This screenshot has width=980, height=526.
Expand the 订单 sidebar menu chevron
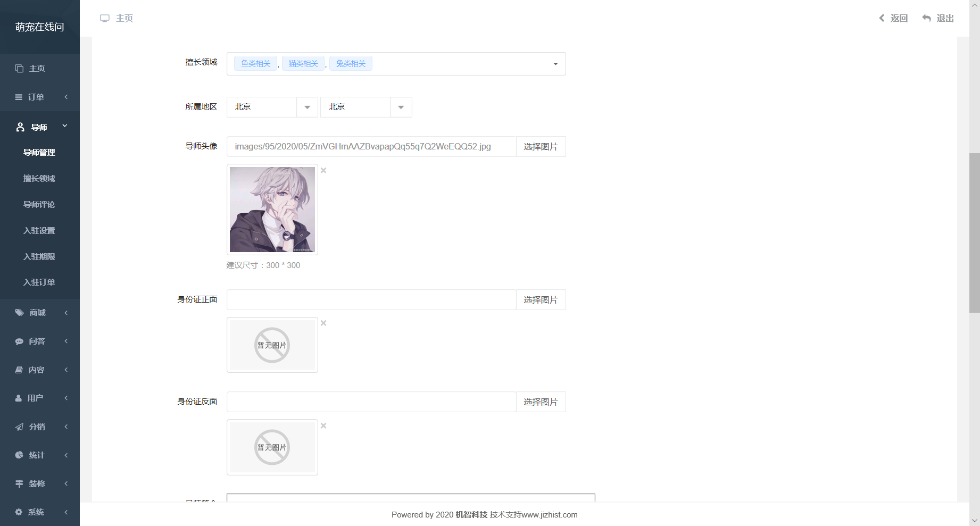tap(66, 97)
